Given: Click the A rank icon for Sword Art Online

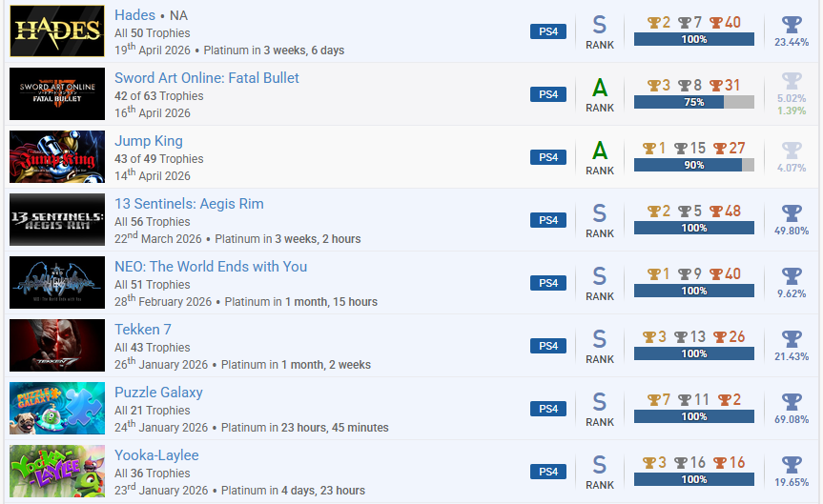Looking at the screenshot, I should [600, 88].
